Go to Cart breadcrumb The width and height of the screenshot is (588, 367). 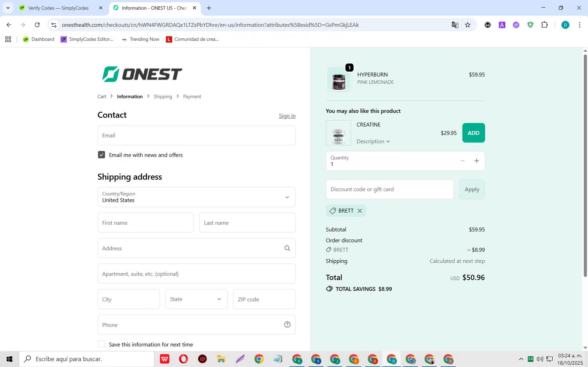102,96
